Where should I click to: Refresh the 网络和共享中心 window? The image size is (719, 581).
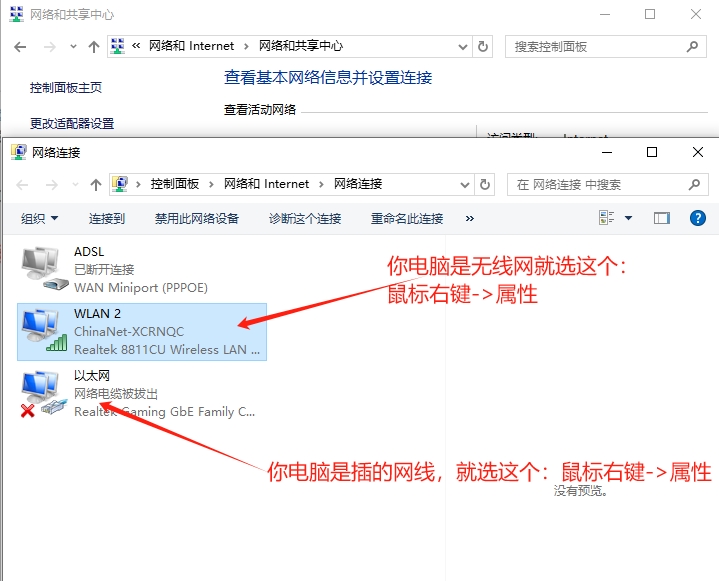(485, 46)
